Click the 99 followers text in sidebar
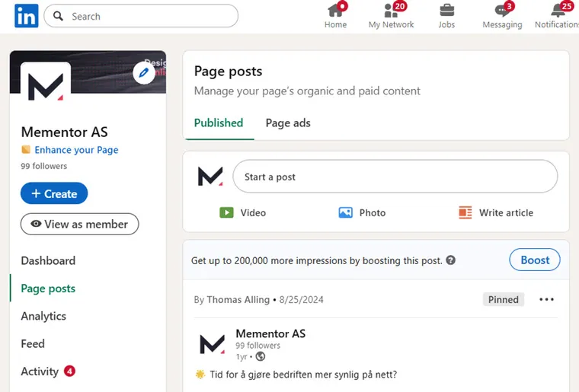The image size is (579, 392). click(x=44, y=166)
